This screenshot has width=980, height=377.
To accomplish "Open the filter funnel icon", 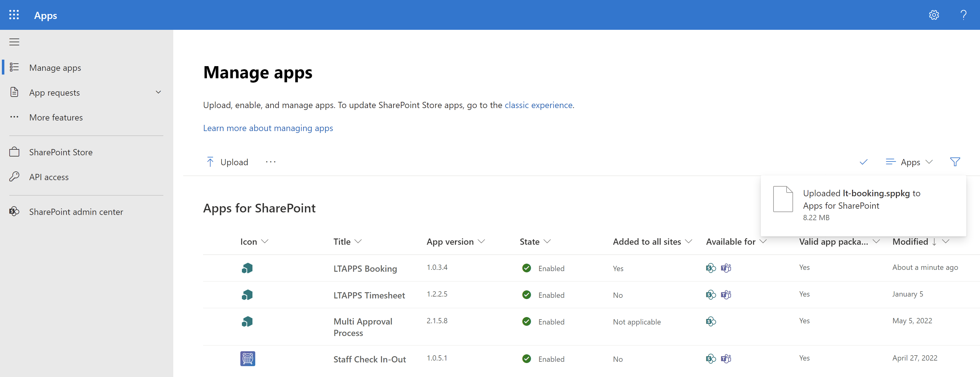I will click(955, 162).
